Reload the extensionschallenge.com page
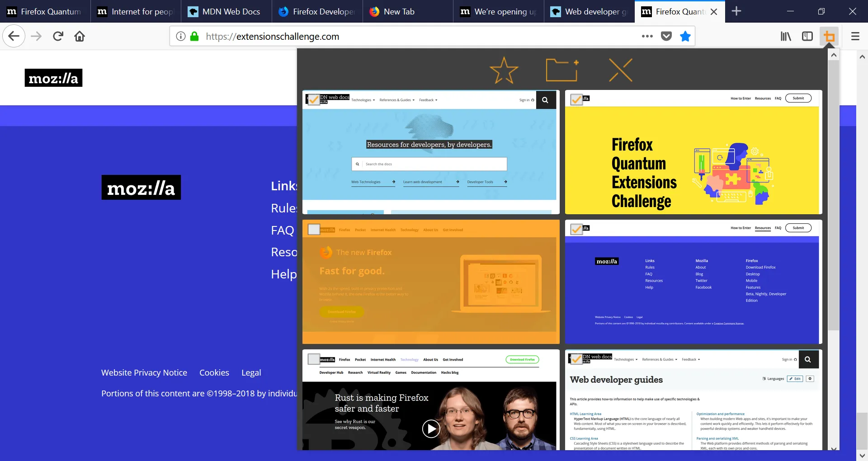 (x=58, y=36)
